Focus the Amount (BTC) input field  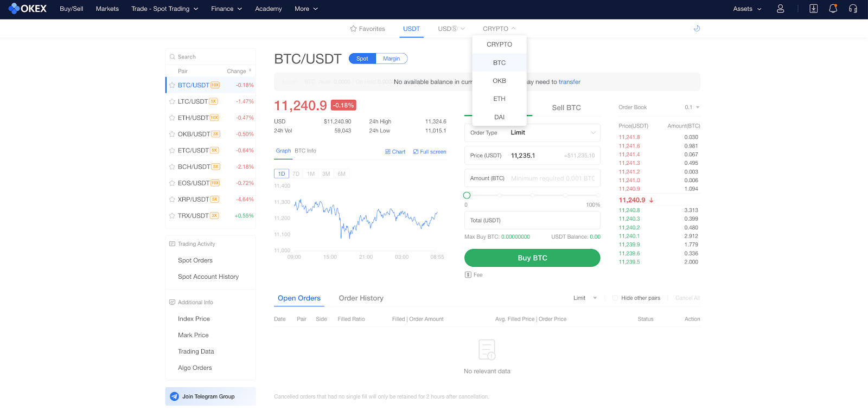click(552, 178)
